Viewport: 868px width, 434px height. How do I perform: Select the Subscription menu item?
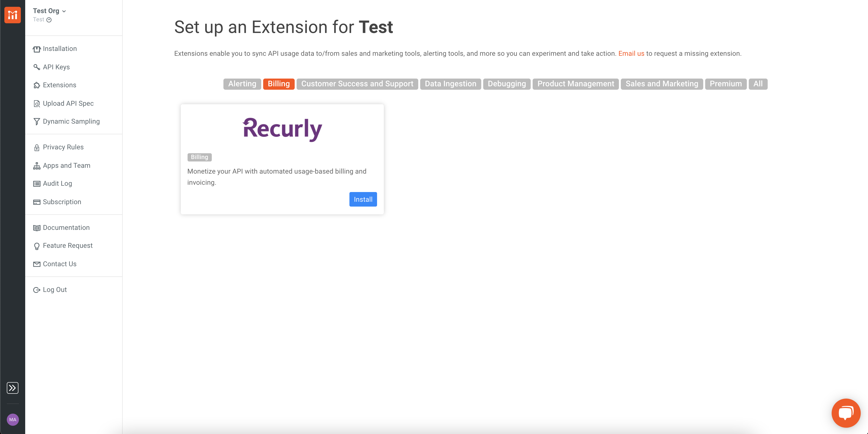click(x=62, y=202)
